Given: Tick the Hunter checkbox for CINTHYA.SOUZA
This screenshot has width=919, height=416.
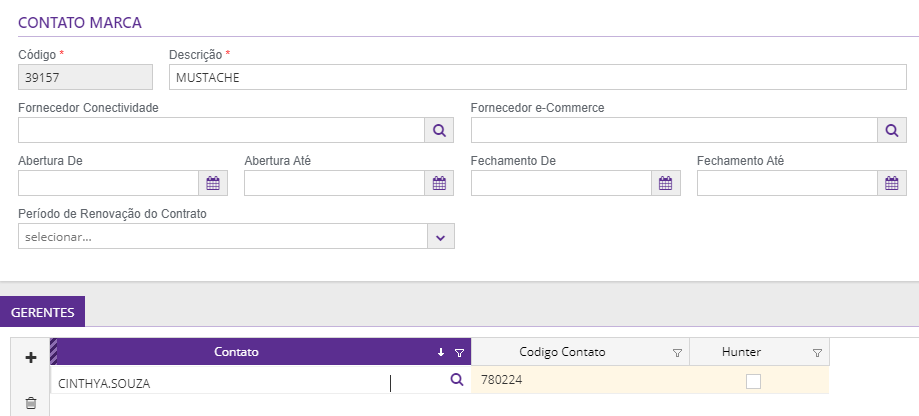Looking at the screenshot, I should coord(753,380).
